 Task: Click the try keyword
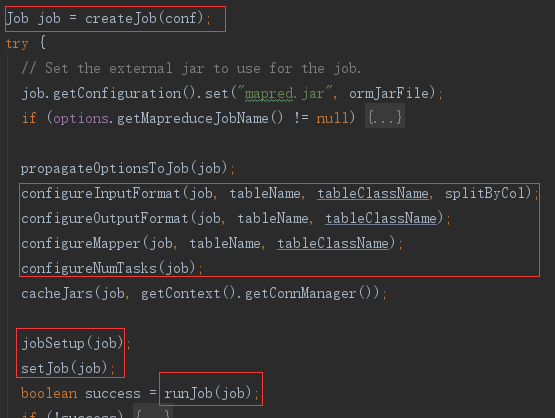coord(17,44)
